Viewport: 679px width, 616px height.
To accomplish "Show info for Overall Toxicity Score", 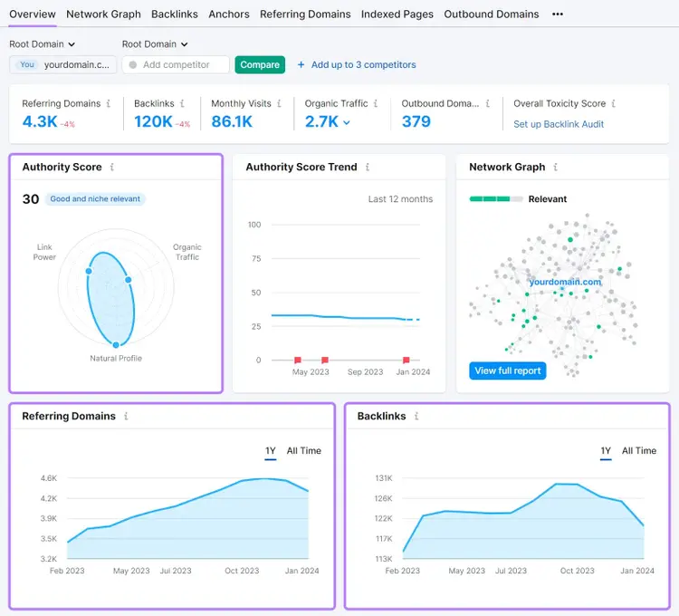I will tap(613, 103).
